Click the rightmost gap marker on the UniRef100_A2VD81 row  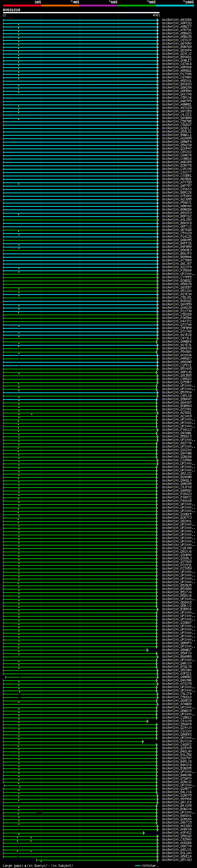32,414
